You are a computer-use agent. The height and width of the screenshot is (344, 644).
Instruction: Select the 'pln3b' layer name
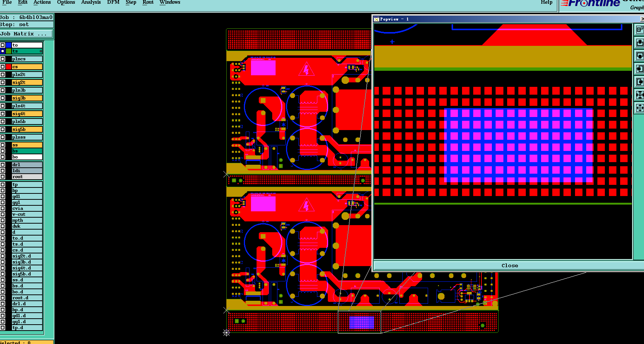click(x=27, y=90)
